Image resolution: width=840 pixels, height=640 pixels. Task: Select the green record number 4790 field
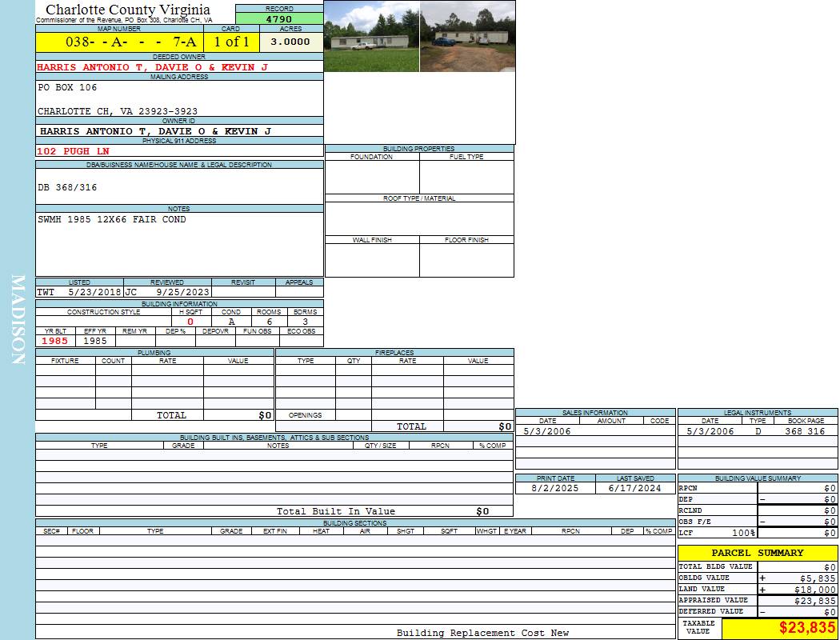click(279, 19)
